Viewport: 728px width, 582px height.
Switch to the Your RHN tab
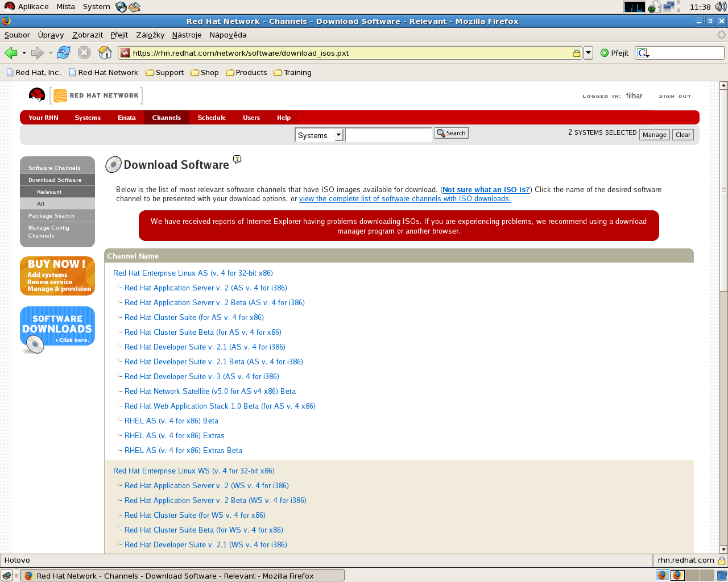tap(43, 118)
